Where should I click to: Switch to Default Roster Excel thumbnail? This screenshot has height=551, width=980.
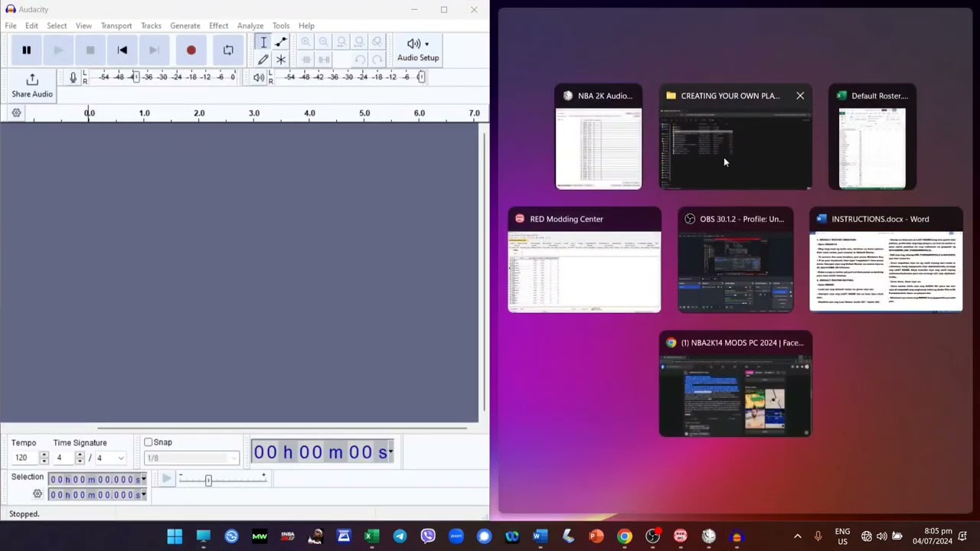872,137
